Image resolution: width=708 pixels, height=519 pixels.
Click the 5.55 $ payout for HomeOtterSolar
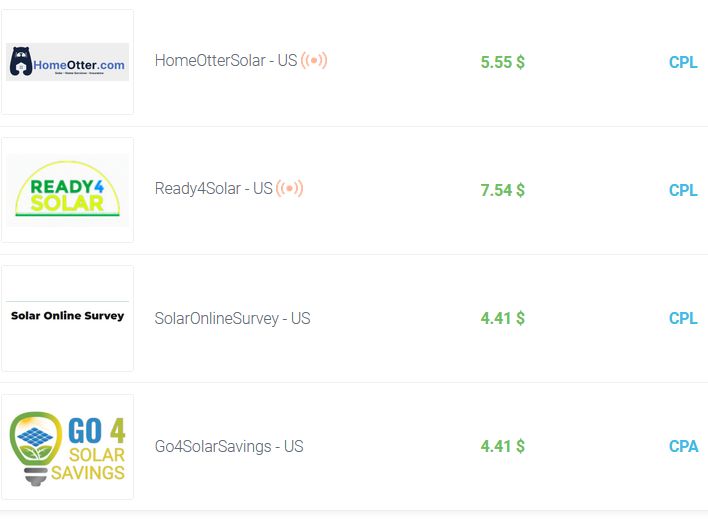point(502,62)
